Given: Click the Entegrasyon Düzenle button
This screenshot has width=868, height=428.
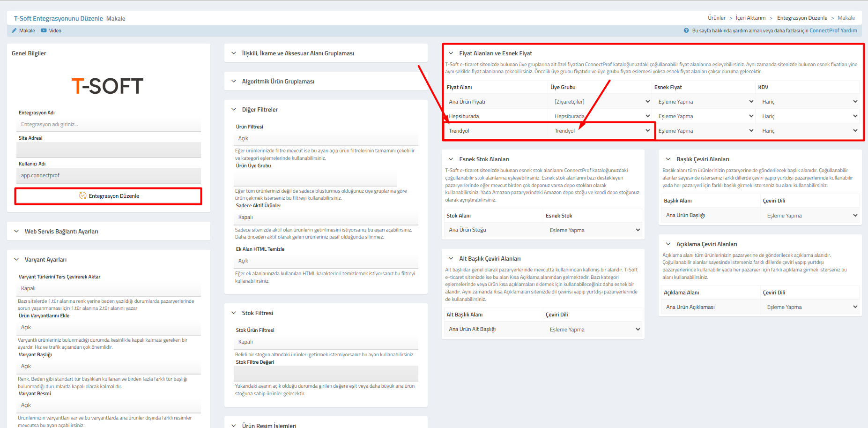Looking at the screenshot, I should tap(109, 196).
